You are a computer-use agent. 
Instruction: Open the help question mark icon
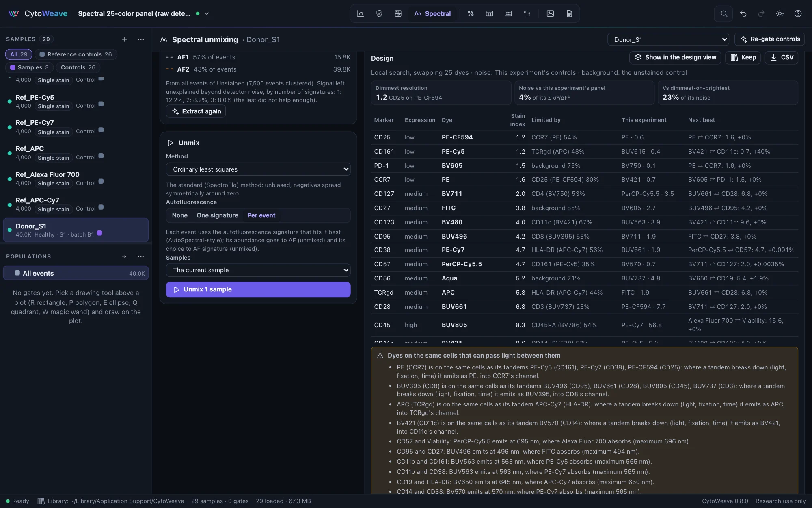tap(798, 13)
